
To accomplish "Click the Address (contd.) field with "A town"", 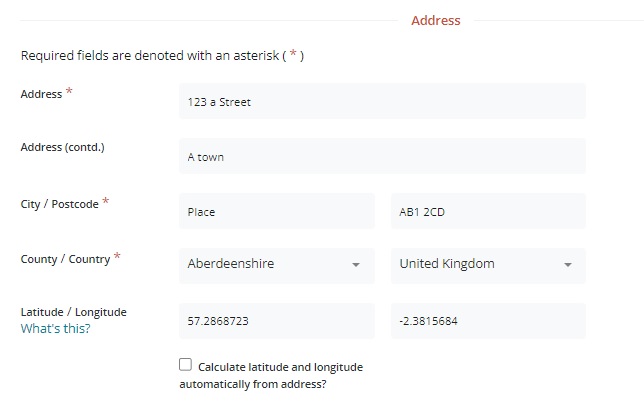I will [x=382, y=157].
